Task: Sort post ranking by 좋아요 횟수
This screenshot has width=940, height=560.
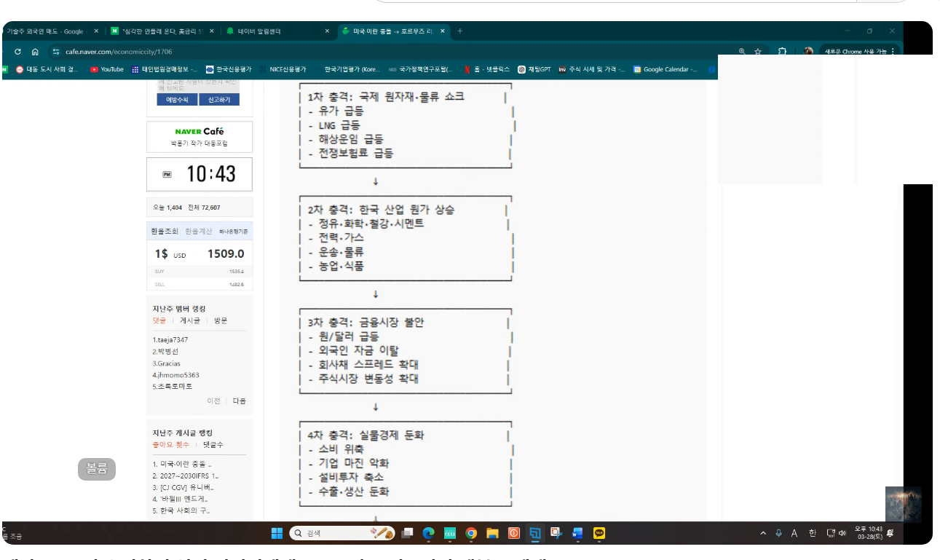Action: [170, 444]
